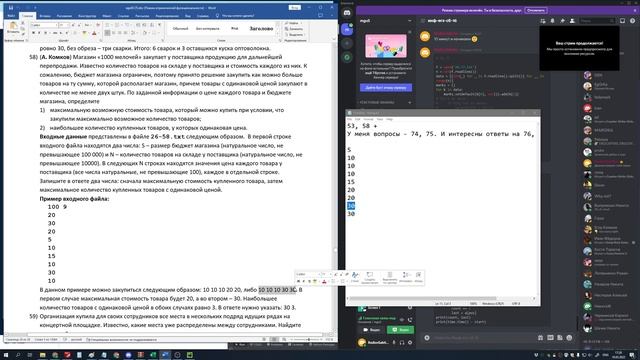Open Explore servers compass icon in Discord
Image resolution: width=640 pixels, height=360 pixels.
(x=347, y=57)
